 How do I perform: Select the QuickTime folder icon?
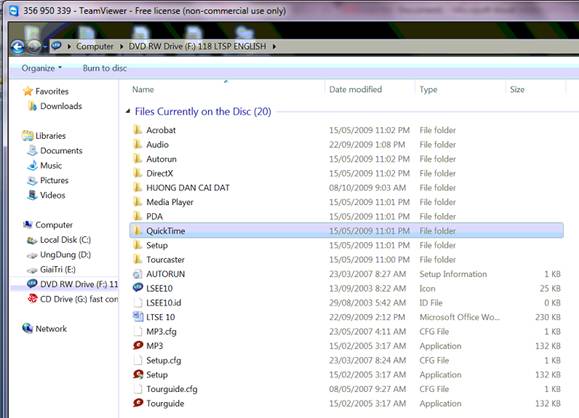click(x=137, y=230)
